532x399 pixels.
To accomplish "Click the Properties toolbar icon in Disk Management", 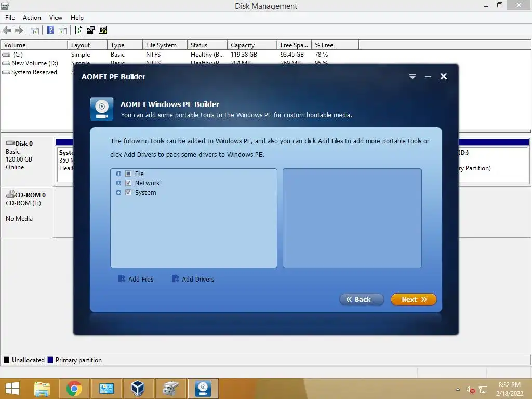I will (x=90, y=31).
